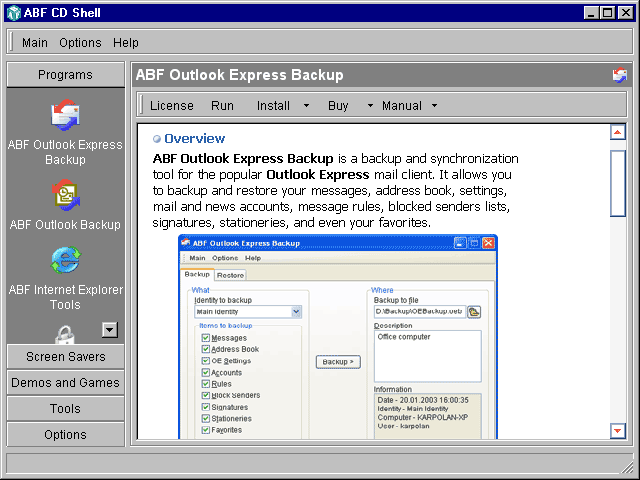Select the ABF Outlook Backup icon
The image size is (640, 480).
(x=65, y=197)
